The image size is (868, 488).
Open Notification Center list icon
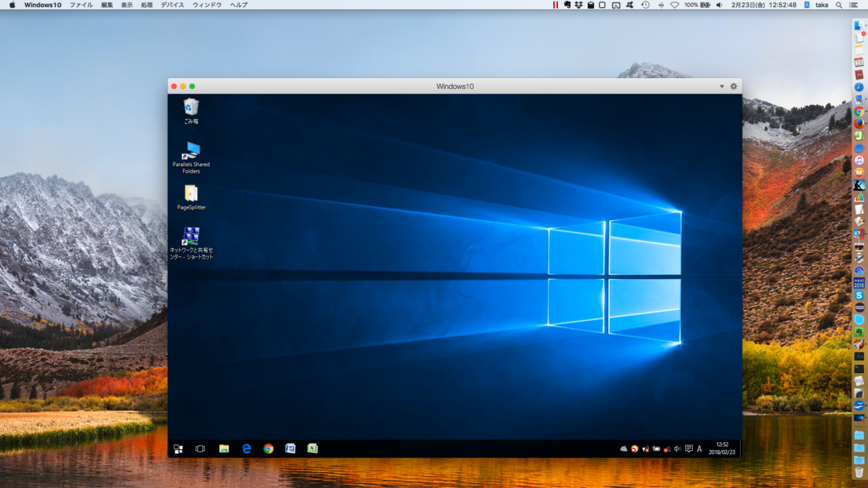854,5
